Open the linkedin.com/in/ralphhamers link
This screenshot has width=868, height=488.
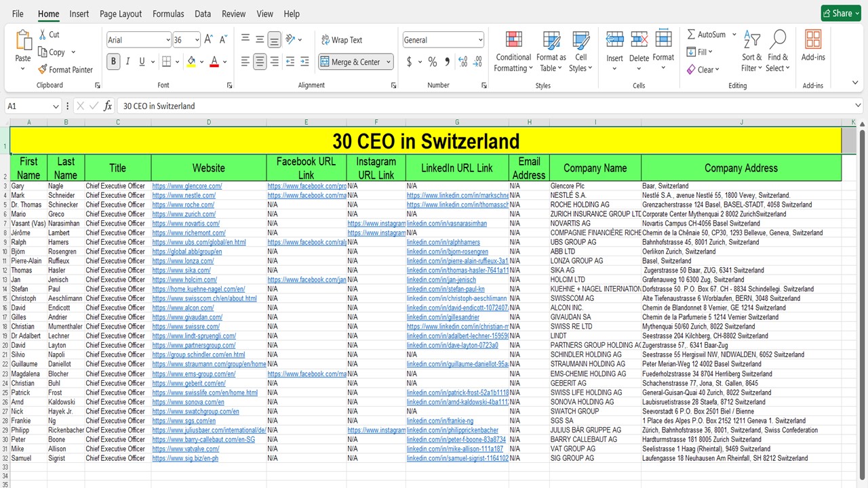pyautogui.click(x=443, y=242)
